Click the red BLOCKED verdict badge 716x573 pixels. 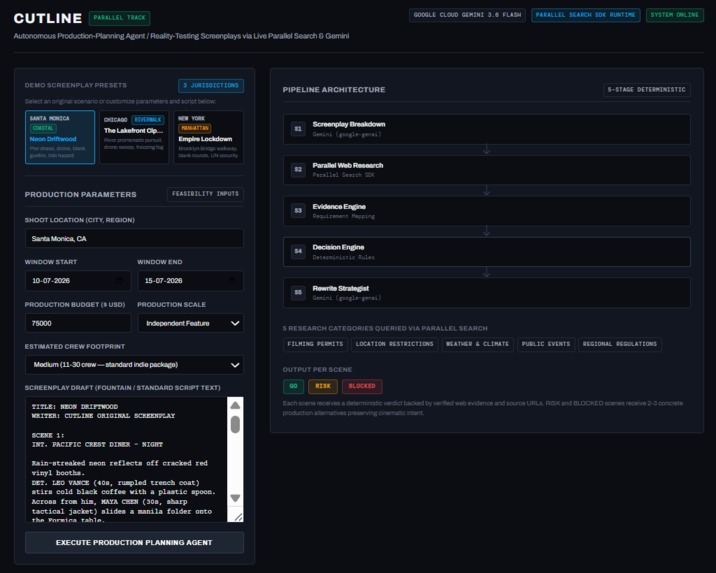click(362, 386)
